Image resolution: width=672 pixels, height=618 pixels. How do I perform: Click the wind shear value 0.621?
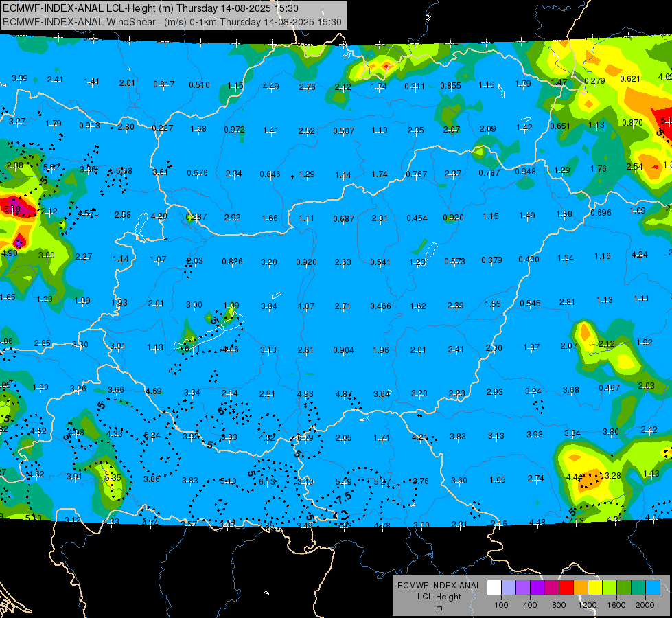(630, 78)
